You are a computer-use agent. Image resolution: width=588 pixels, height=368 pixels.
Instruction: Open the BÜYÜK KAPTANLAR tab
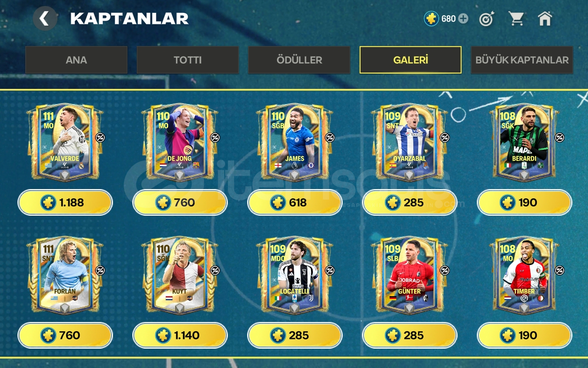(x=522, y=60)
